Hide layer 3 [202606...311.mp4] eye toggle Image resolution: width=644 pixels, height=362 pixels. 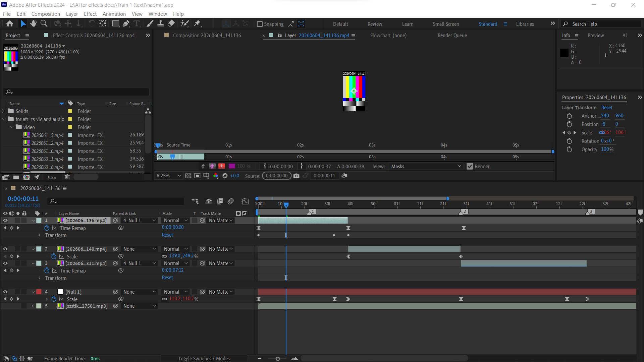5,263
